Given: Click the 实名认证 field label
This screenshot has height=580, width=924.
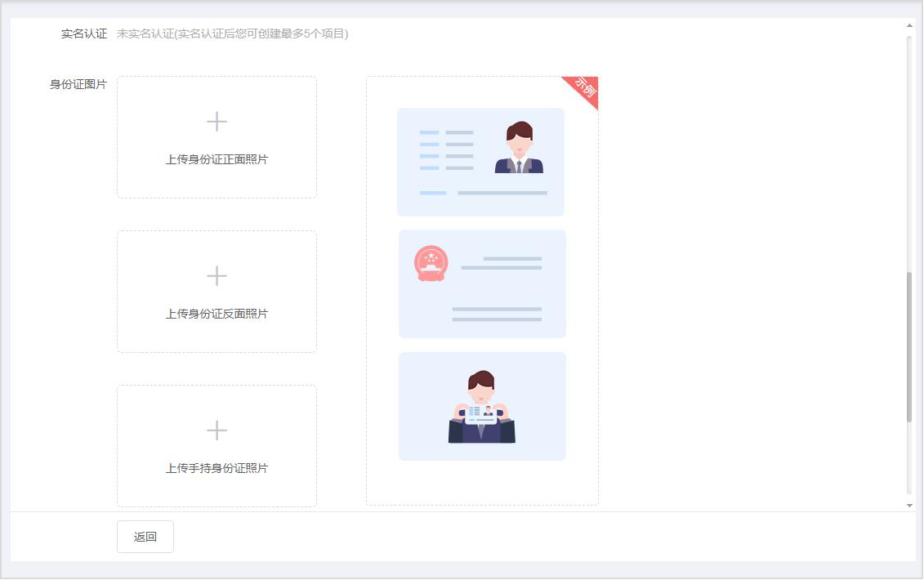Looking at the screenshot, I should point(84,33).
